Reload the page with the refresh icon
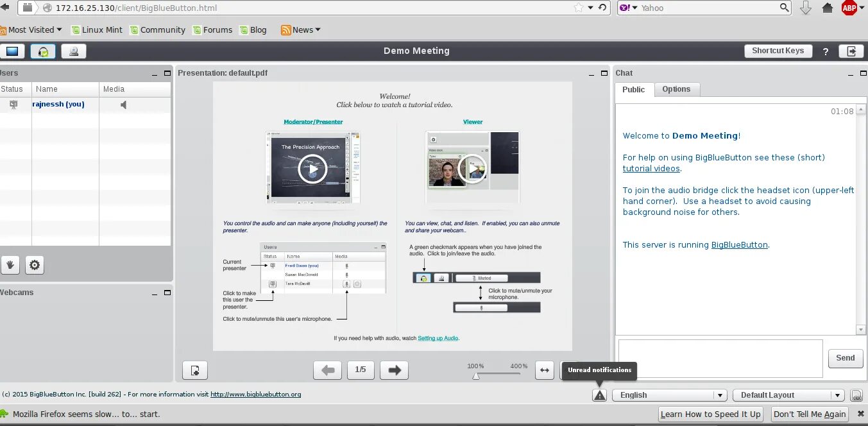Image resolution: width=868 pixels, height=426 pixels. 602,8
